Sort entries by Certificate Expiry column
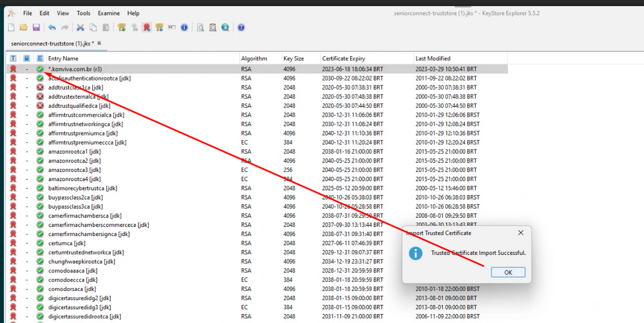This screenshot has width=644, height=323. [x=367, y=58]
